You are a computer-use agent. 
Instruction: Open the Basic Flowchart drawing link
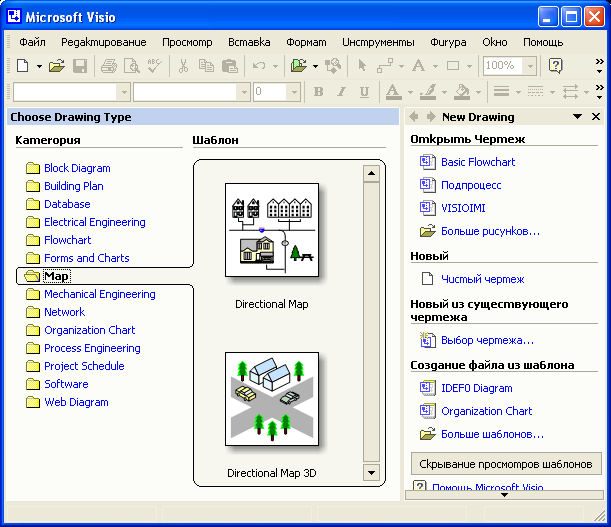478,162
